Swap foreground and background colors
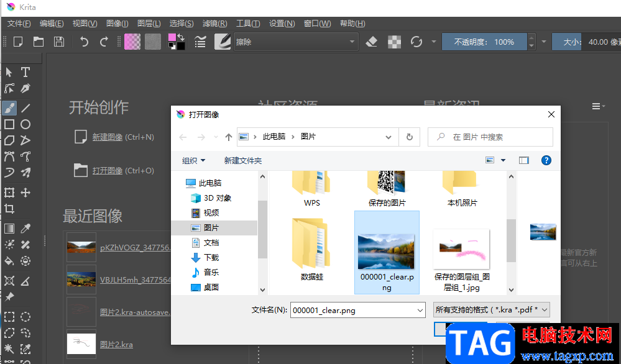Screen dimensions: 621x364 (181, 37)
